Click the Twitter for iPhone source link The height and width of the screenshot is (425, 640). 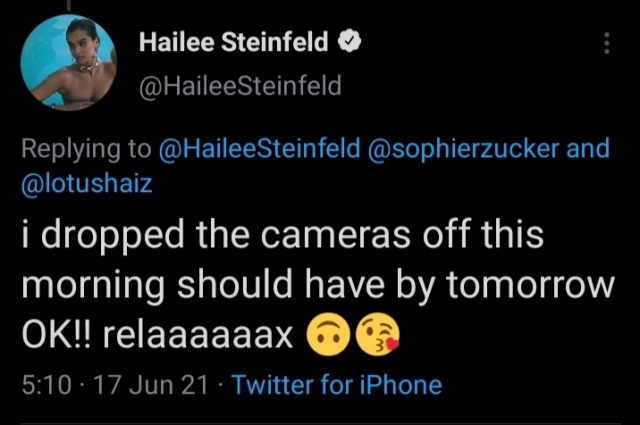coord(336,385)
